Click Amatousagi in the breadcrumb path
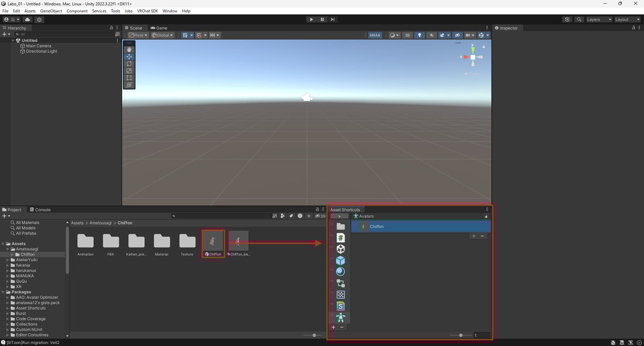Viewport: 644px width, 346px height. (100, 223)
